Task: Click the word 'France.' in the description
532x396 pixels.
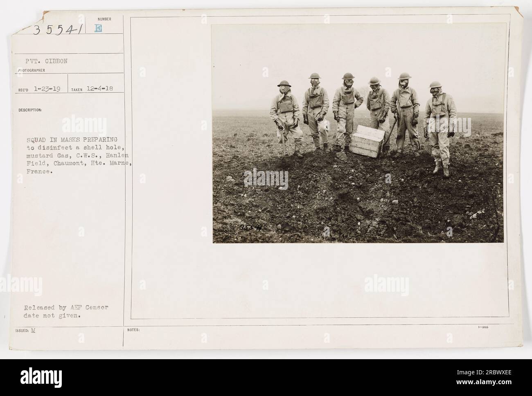Action: pos(40,172)
